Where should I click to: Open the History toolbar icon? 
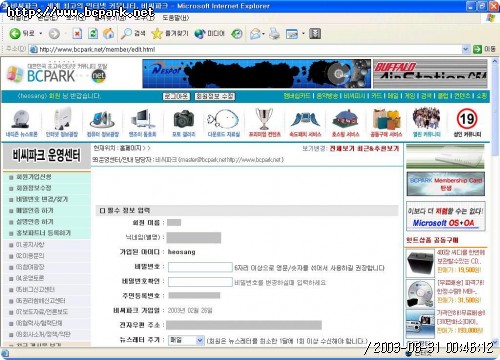[x=237, y=33]
